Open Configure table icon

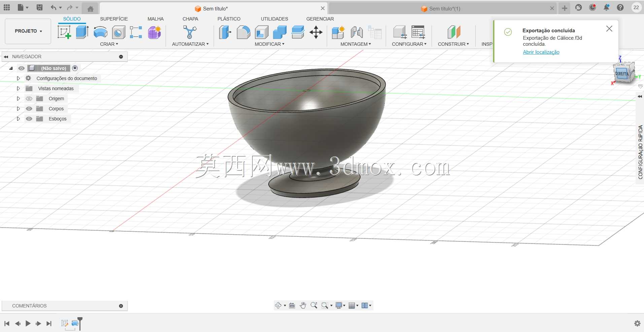418,32
